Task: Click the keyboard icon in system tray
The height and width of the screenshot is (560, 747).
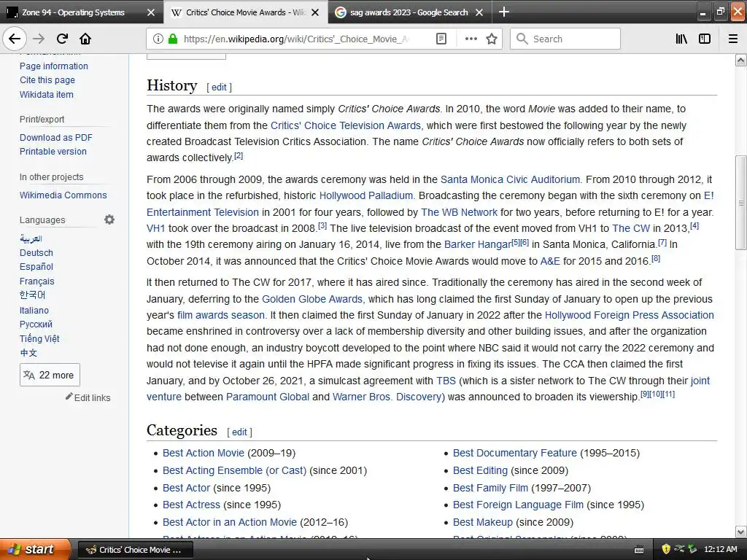Action: [x=639, y=550]
